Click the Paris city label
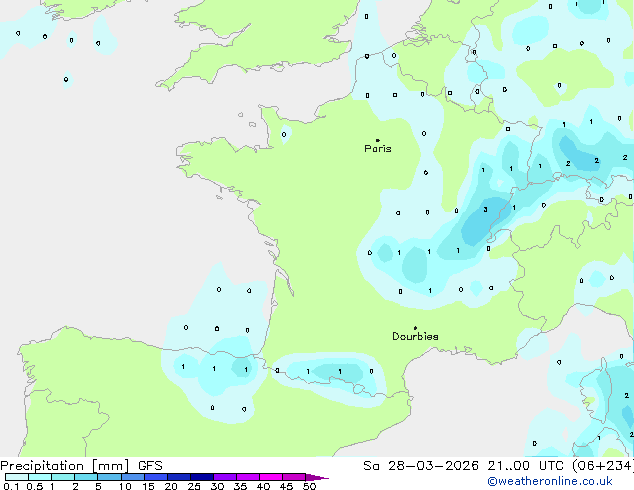 (378, 149)
